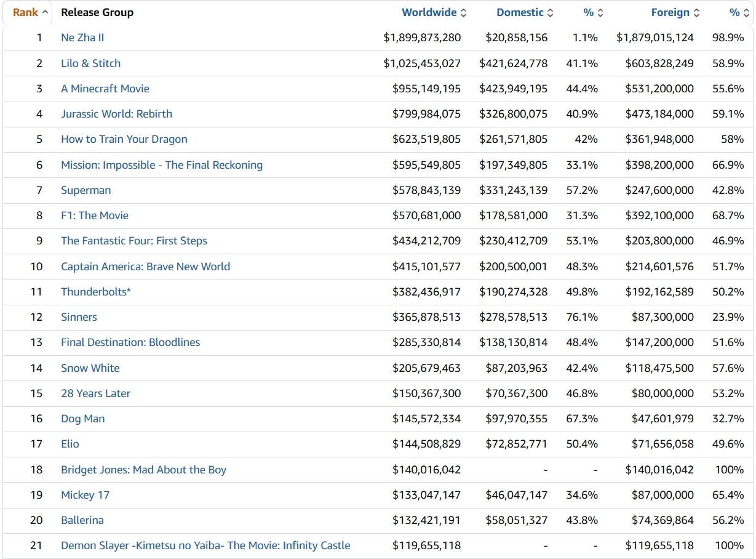Open the Snow White link

pyautogui.click(x=90, y=368)
